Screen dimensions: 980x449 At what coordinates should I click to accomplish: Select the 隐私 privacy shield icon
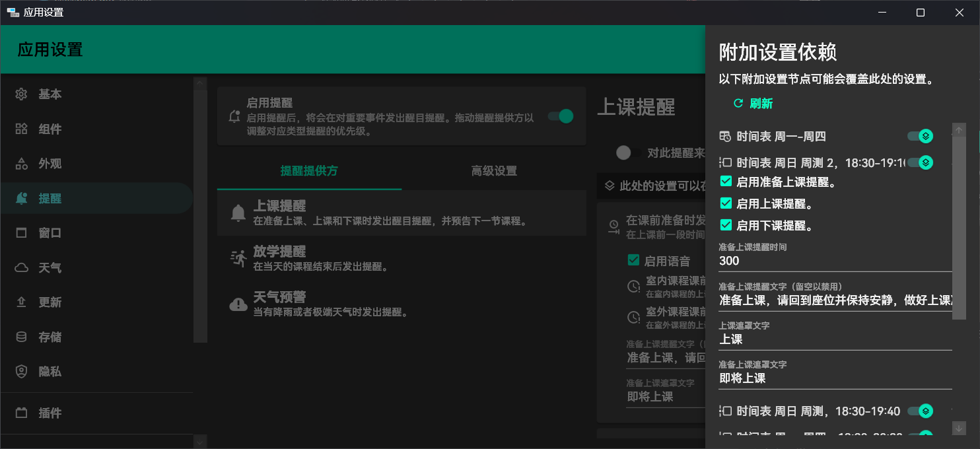point(22,372)
